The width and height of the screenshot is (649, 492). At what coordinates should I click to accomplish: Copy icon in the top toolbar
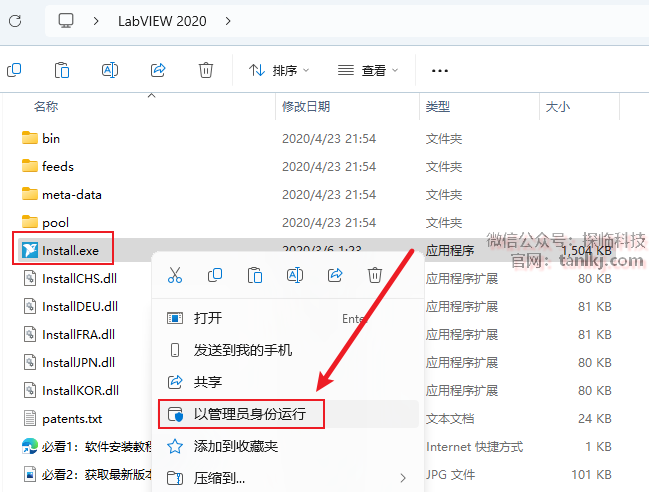point(14,70)
